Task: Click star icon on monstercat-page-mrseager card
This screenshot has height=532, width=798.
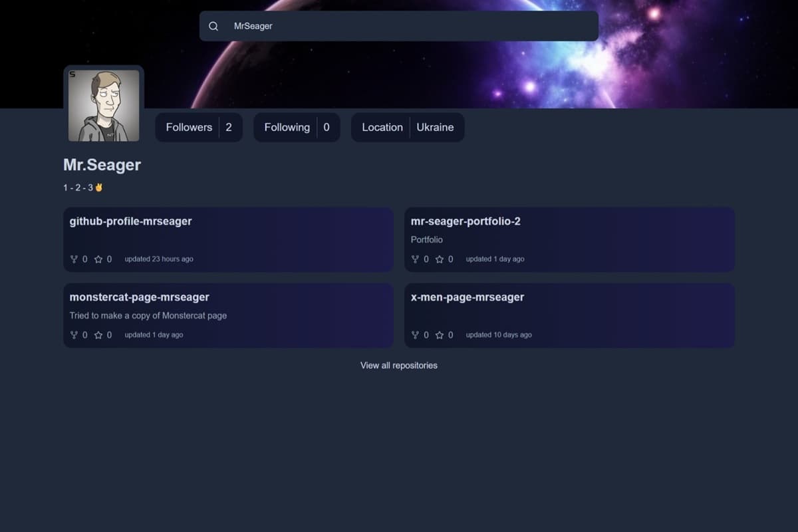Action: click(x=98, y=334)
